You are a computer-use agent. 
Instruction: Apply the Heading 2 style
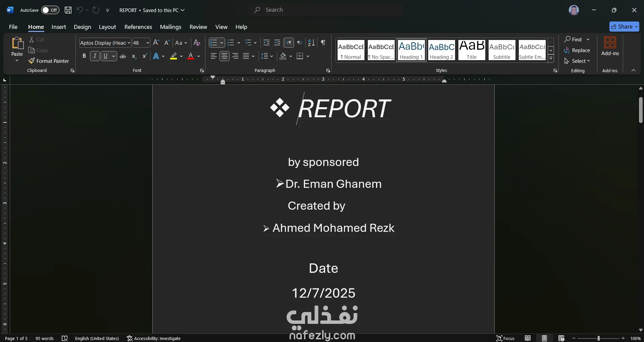(441, 50)
